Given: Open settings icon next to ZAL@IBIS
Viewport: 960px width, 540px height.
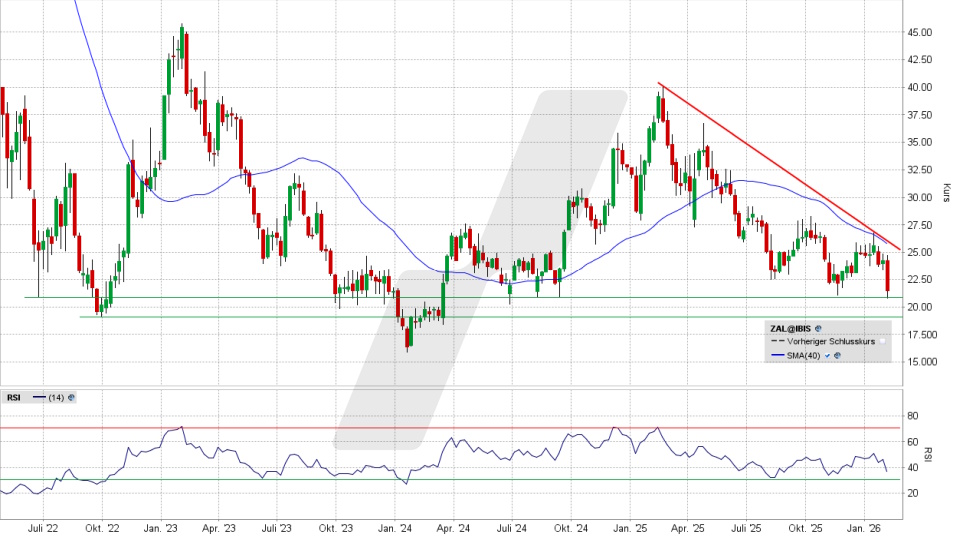Looking at the screenshot, I should click(818, 327).
